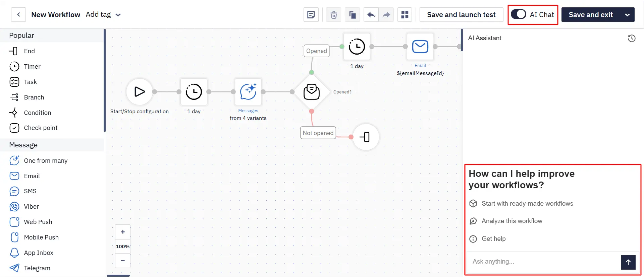Click the trash delete icon
Image resolution: width=644 pixels, height=277 pixels.
coord(333,15)
